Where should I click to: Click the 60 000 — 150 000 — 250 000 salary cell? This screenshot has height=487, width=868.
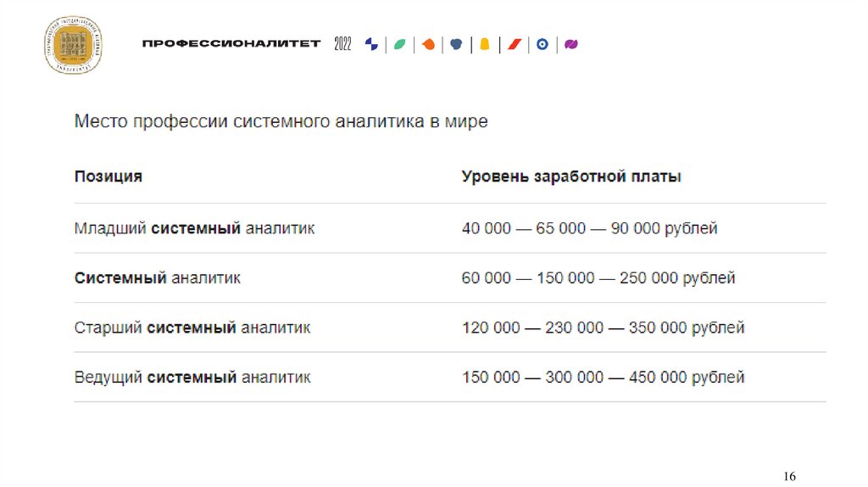pos(598,277)
